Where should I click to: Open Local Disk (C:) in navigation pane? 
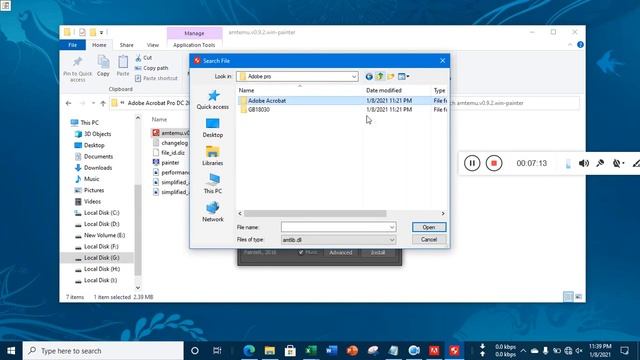(x=97, y=213)
